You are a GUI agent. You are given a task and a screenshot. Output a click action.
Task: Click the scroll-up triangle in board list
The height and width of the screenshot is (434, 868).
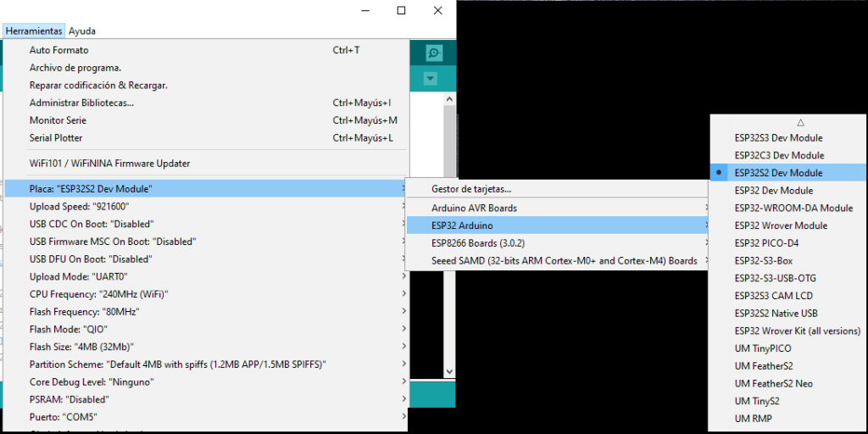click(x=800, y=122)
